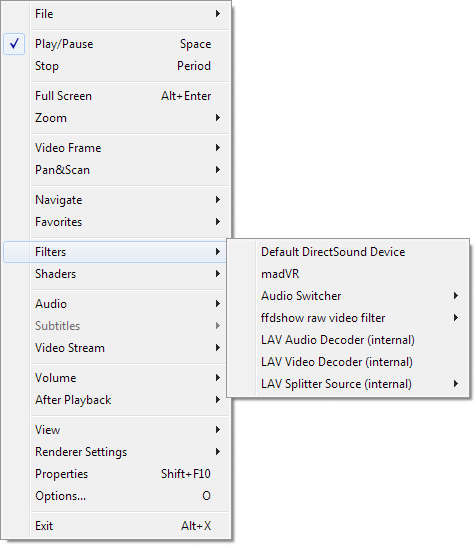Open the File submenu
Image resolution: width=476 pixels, height=546 pixels.
pos(116,14)
